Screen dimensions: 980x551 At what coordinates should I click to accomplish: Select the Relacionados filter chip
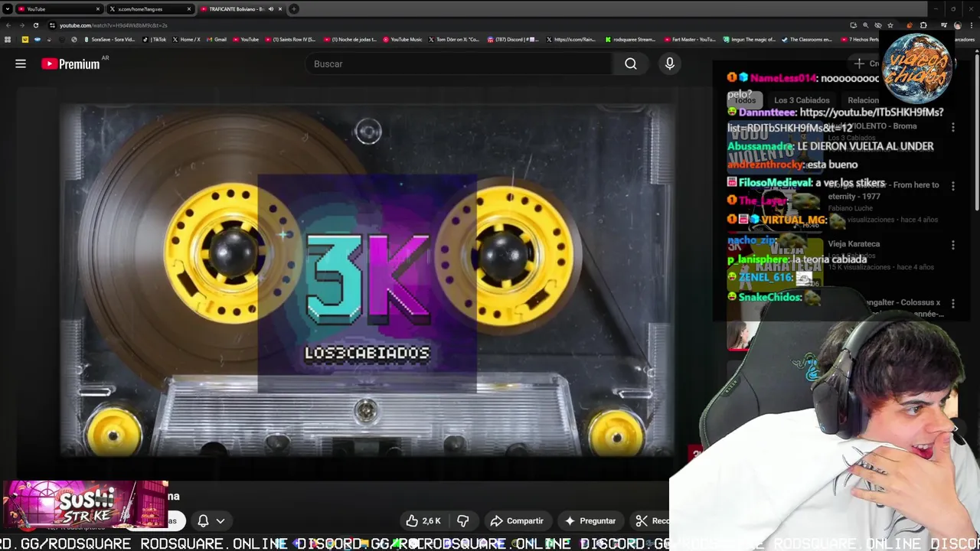click(864, 100)
